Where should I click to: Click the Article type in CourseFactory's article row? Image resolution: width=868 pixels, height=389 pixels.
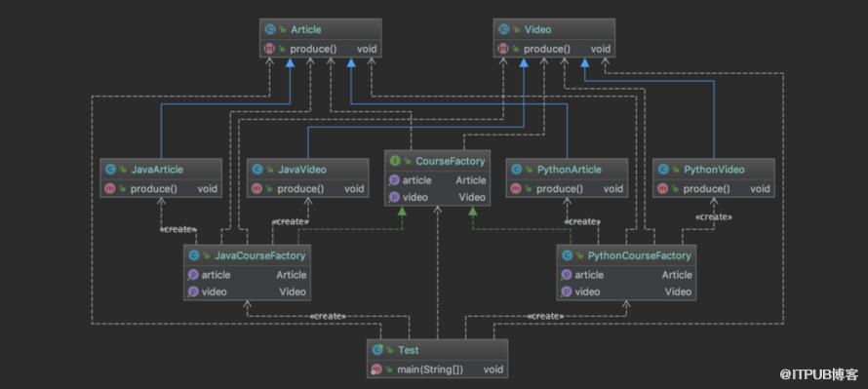click(470, 180)
